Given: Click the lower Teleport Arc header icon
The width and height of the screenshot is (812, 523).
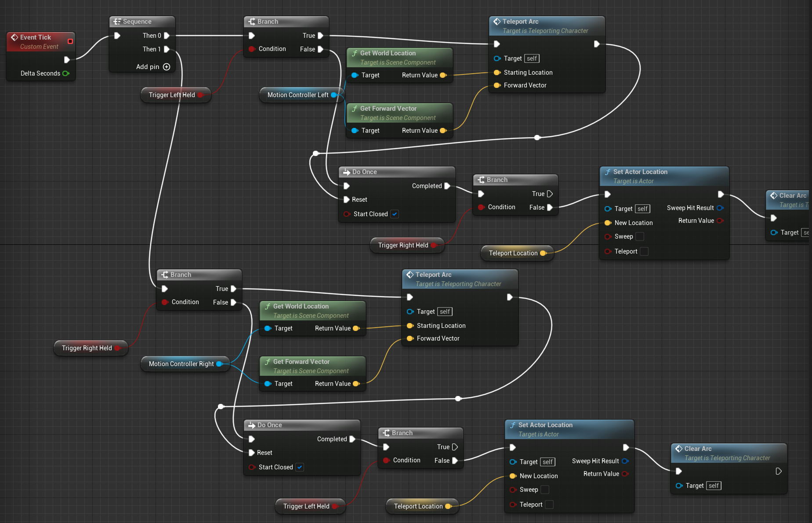Looking at the screenshot, I should pyautogui.click(x=410, y=275).
